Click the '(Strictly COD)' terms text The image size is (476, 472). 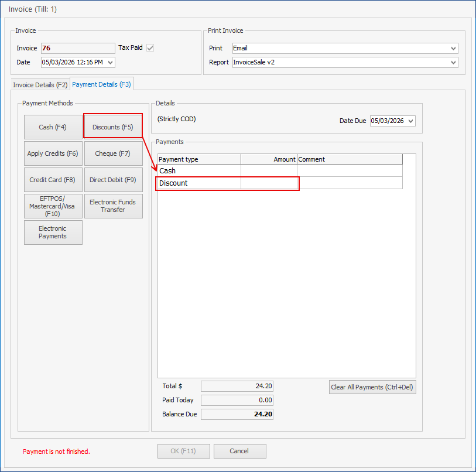point(176,119)
